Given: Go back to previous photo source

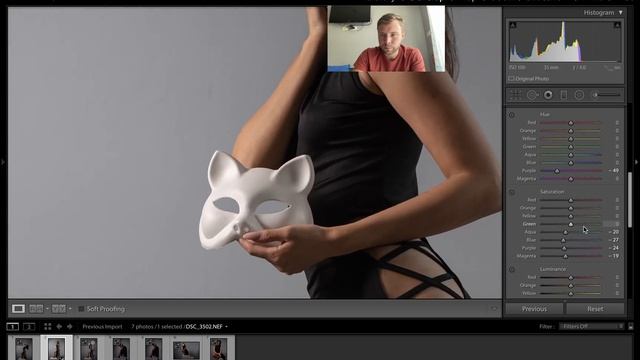Looking at the screenshot, I should 59,327.
